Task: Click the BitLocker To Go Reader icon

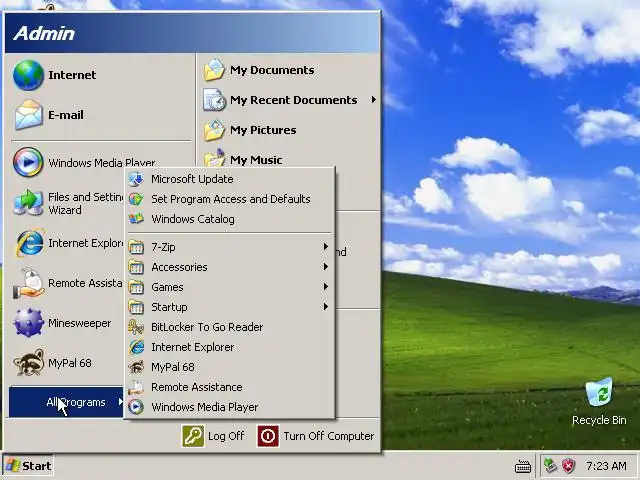Action: pyautogui.click(x=136, y=327)
